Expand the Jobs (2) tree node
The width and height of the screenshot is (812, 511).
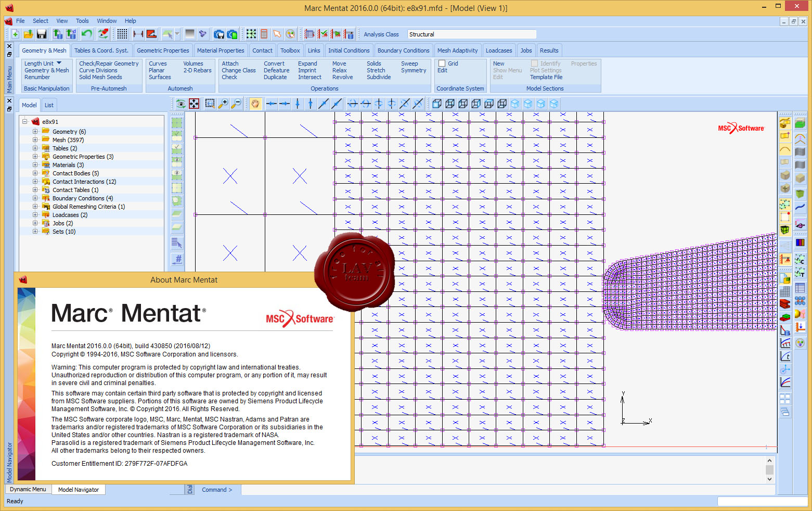click(x=35, y=223)
